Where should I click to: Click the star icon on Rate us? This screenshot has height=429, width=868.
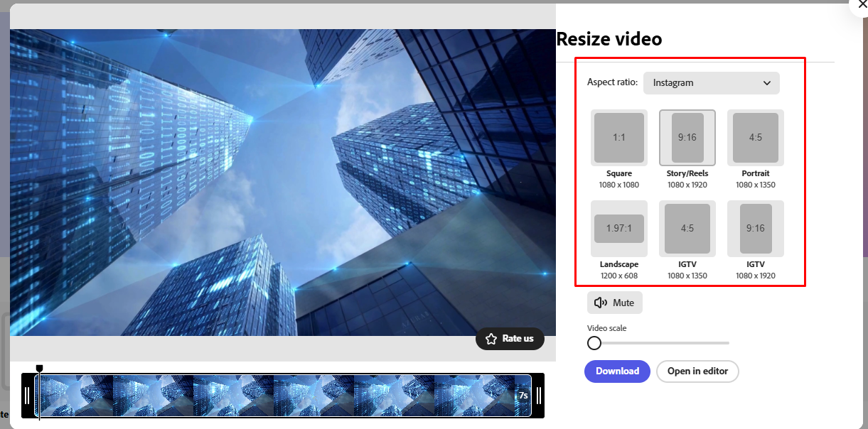(x=491, y=339)
